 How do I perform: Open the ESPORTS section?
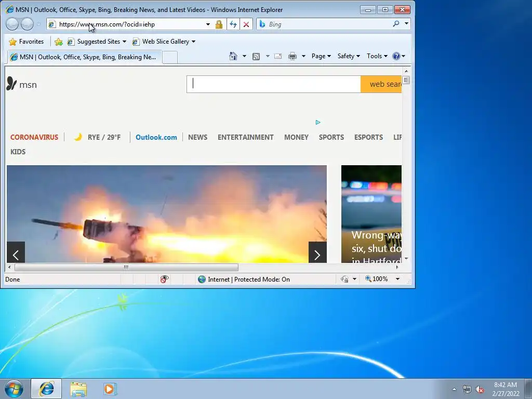tap(368, 137)
